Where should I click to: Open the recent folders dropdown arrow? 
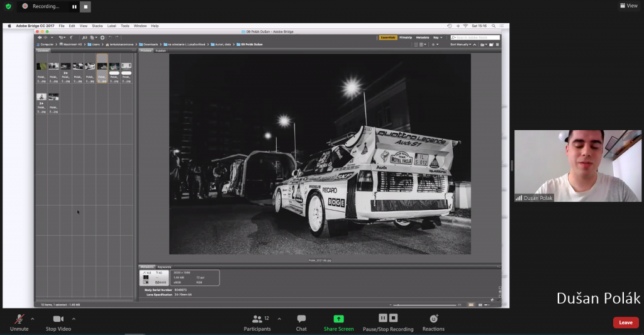pyautogui.click(x=52, y=37)
